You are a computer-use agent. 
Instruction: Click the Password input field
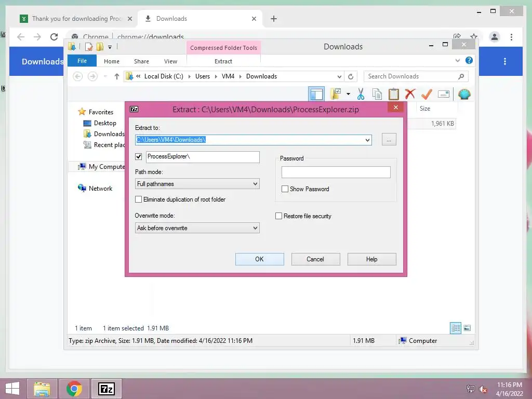coord(336,172)
